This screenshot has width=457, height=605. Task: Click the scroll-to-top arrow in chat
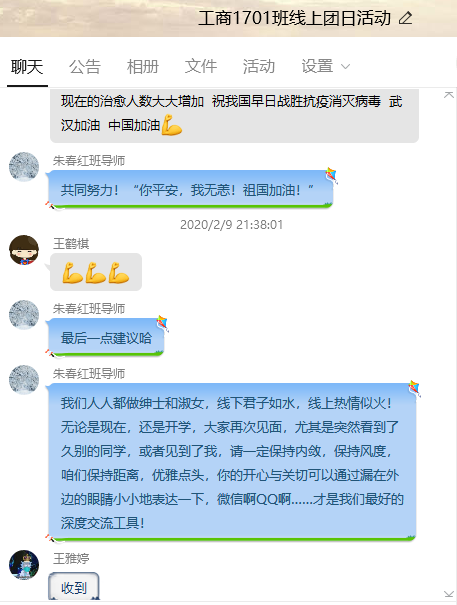pos(449,95)
